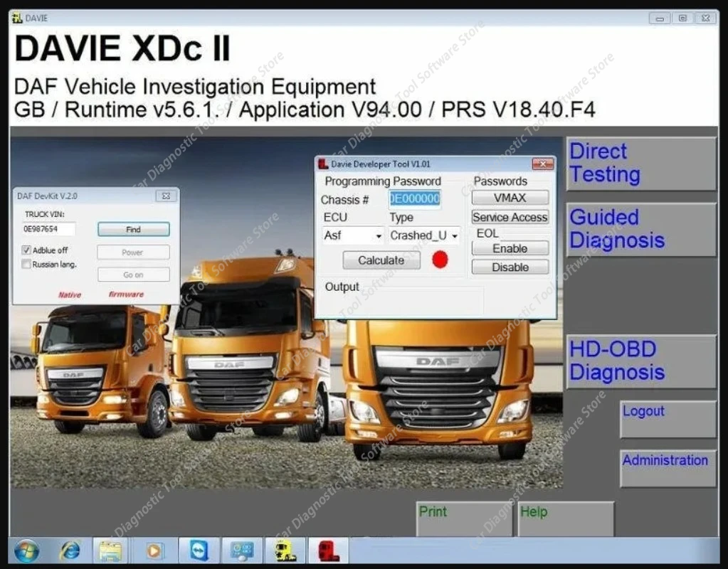Click the red status indicator beside Calculate

tap(440, 260)
